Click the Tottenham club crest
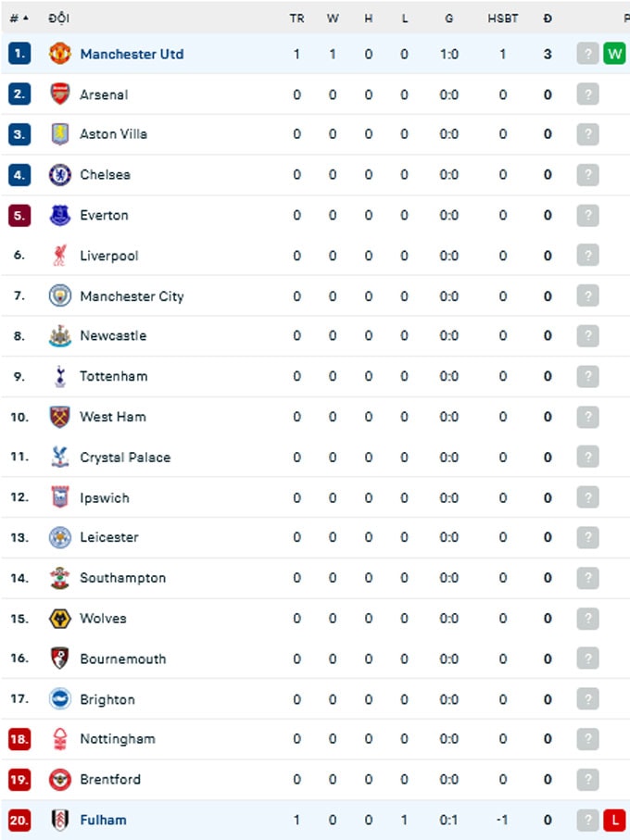The height and width of the screenshot is (840, 630). point(60,376)
